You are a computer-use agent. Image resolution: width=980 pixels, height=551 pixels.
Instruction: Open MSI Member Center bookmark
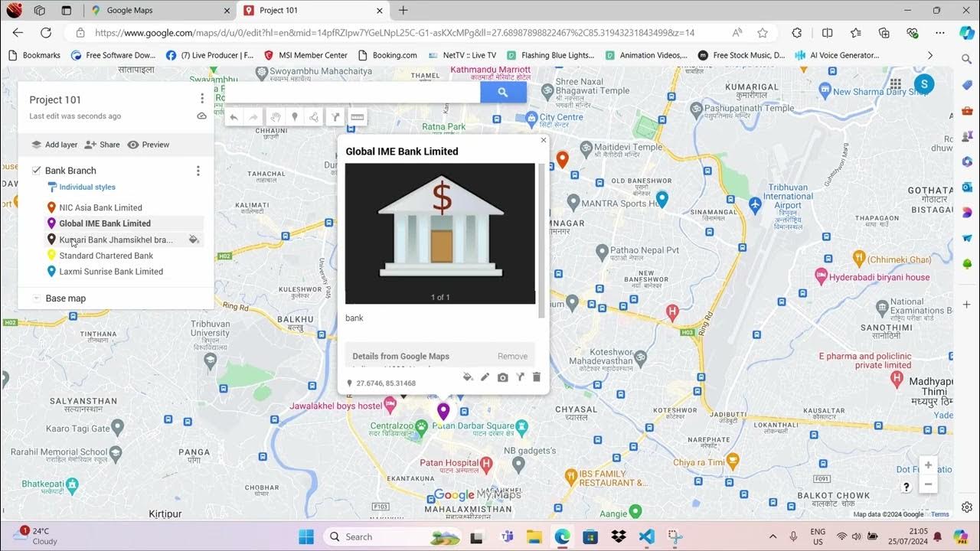[x=305, y=55]
